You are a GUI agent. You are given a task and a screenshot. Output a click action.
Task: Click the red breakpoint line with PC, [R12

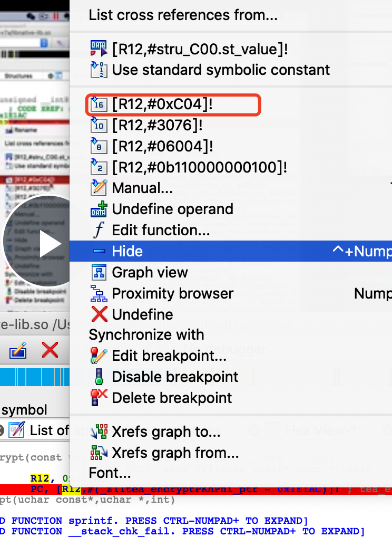coord(196,489)
